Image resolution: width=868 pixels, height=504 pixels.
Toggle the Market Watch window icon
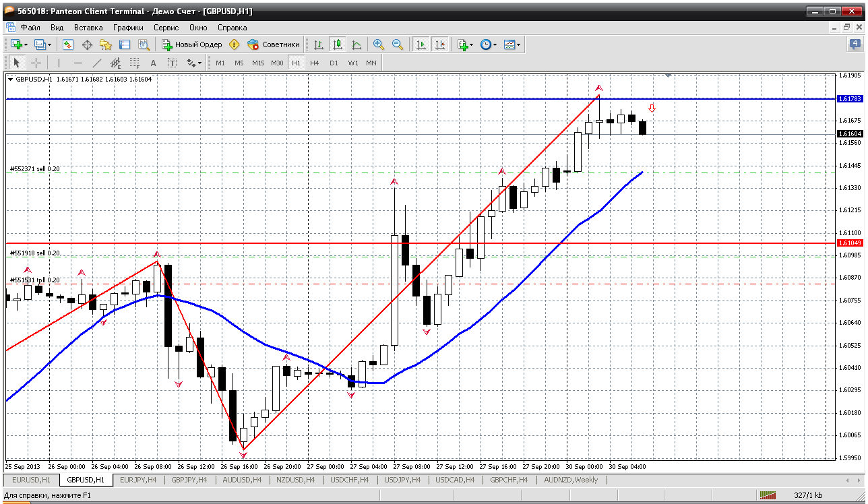[68, 44]
